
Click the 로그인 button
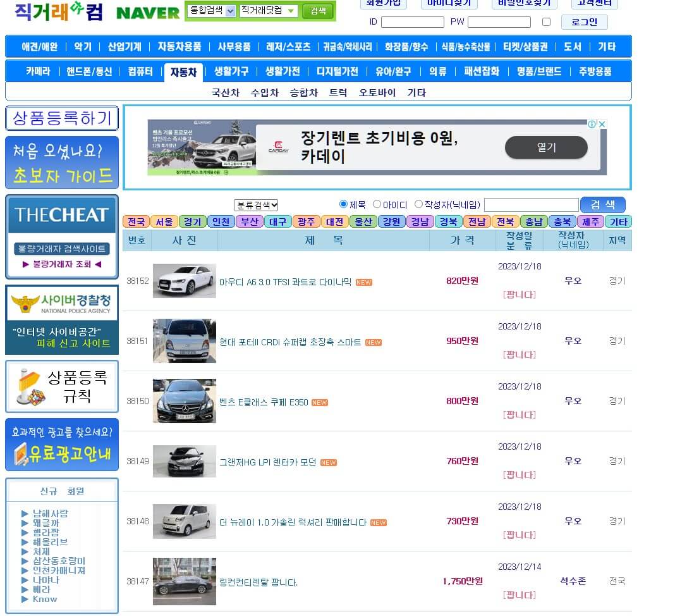(x=584, y=22)
